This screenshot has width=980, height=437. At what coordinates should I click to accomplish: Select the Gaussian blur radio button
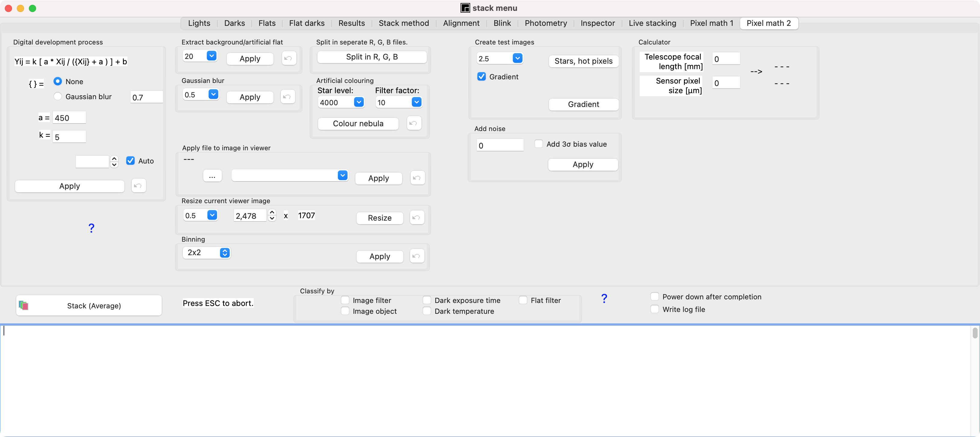(57, 96)
